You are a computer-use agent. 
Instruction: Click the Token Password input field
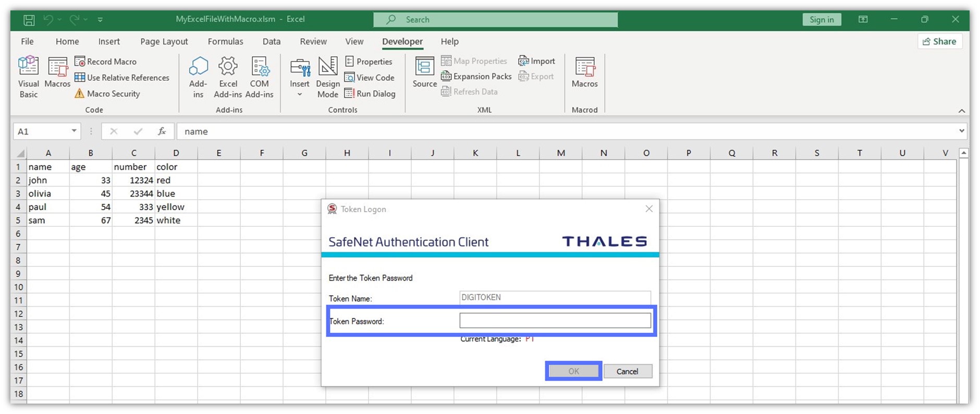(555, 321)
